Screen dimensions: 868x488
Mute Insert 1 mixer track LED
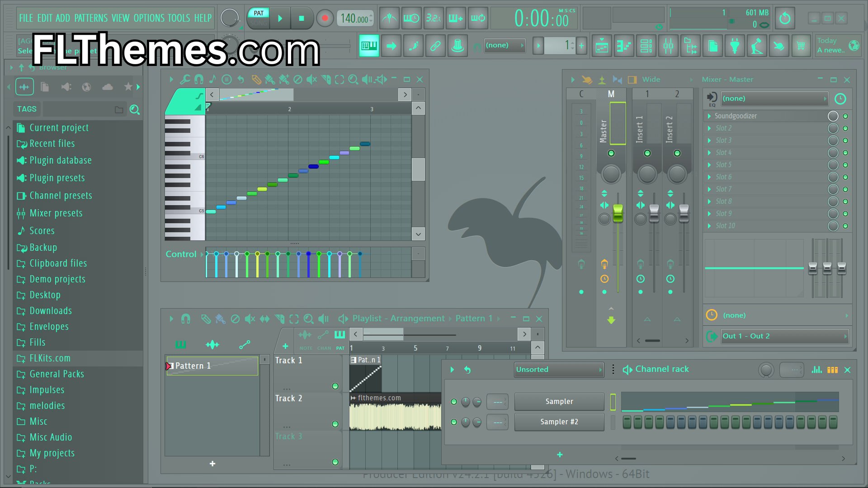tap(647, 153)
